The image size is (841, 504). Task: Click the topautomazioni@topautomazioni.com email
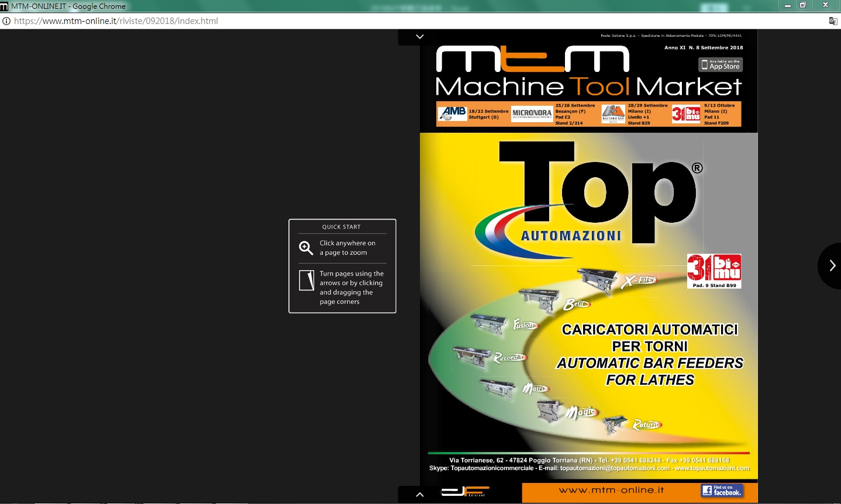[615, 468]
